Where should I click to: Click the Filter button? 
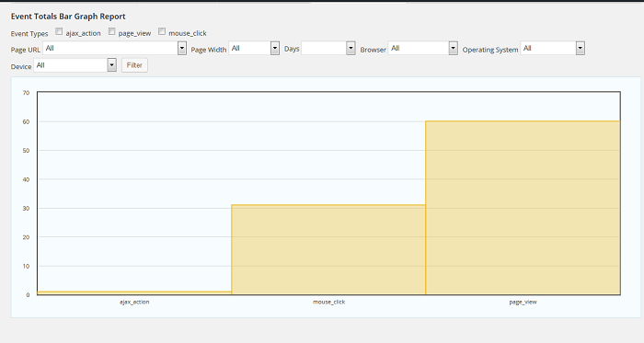click(134, 65)
